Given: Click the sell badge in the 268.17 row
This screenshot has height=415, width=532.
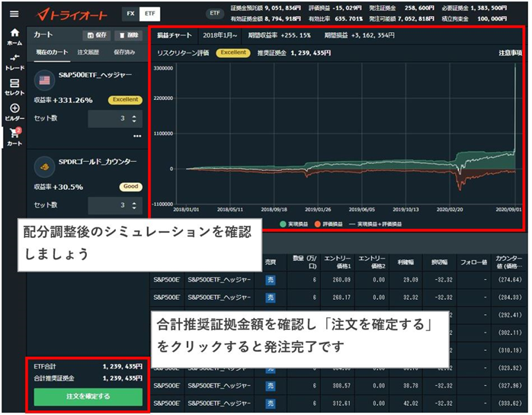Looking at the screenshot, I should [271, 298].
